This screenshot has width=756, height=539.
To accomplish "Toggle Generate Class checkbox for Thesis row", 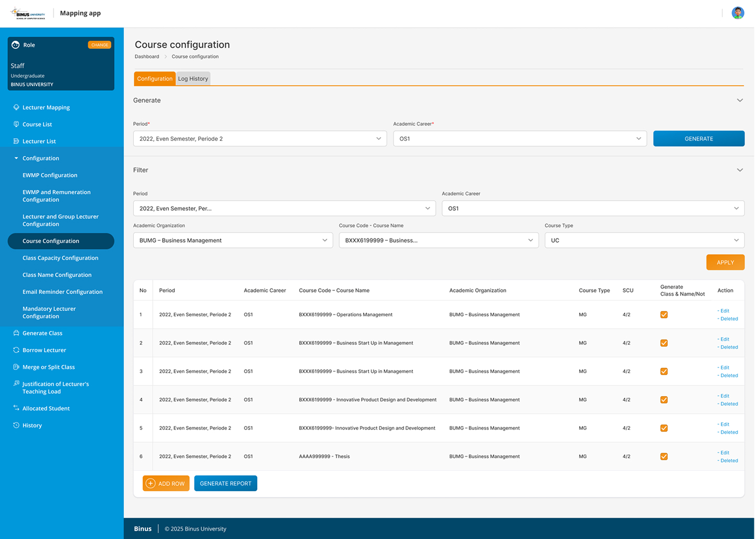I will (664, 457).
